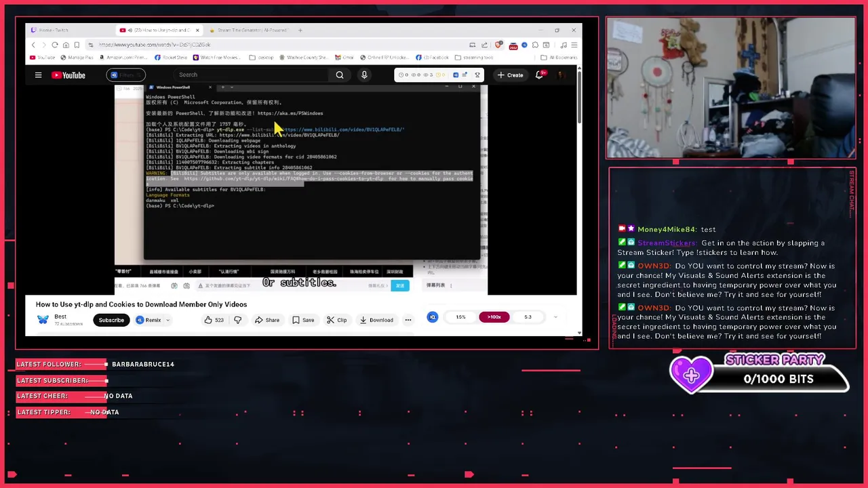868x488 pixels.
Task: Select the How to Use yt-dlp tab
Action: 160,30
